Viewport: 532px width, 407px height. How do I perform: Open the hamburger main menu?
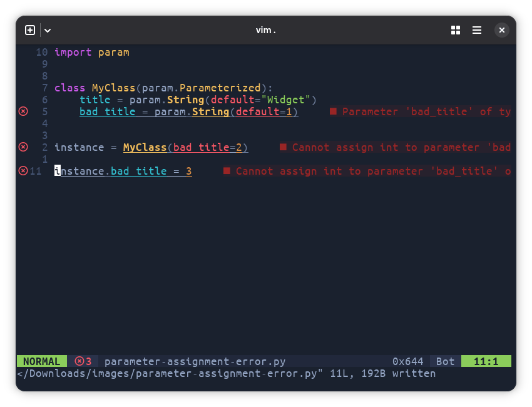click(x=477, y=30)
